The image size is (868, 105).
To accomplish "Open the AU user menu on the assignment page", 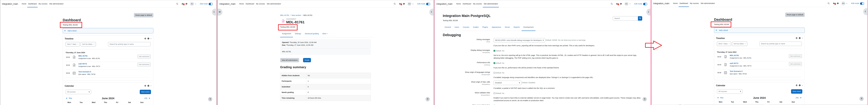I will pyautogui.click(x=410, y=4).
